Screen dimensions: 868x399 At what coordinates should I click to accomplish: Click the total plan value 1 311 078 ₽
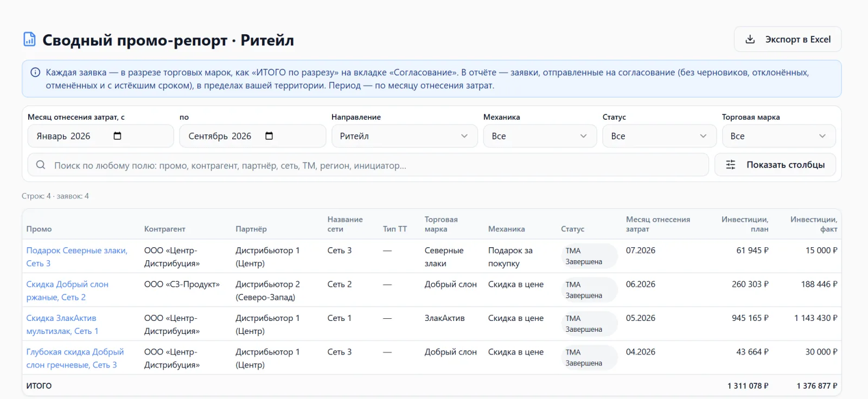click(748, 386)
